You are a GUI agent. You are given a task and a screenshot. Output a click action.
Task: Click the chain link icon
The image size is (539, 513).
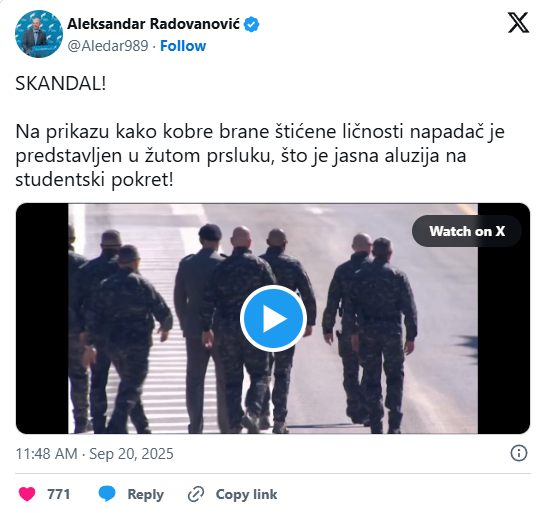click(196, 494)
